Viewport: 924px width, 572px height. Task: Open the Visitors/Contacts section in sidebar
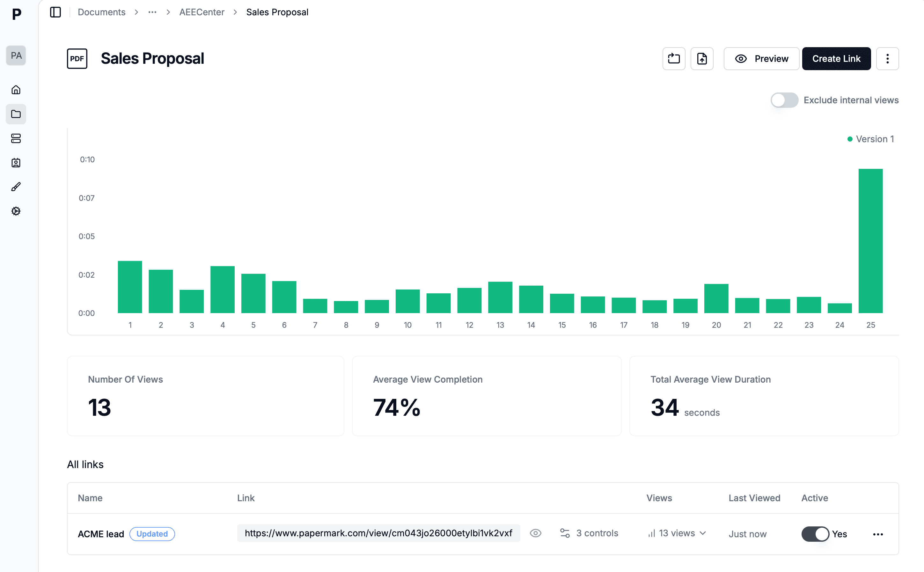pos(16,163)
